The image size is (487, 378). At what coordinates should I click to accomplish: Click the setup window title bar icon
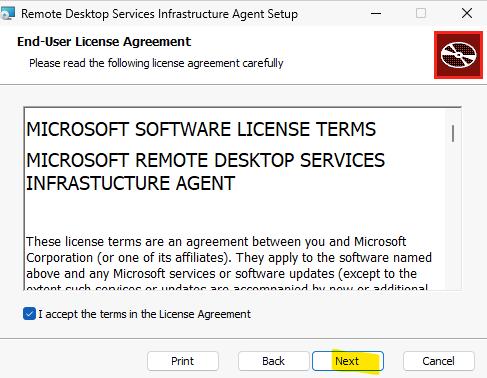tap(7, 14)
